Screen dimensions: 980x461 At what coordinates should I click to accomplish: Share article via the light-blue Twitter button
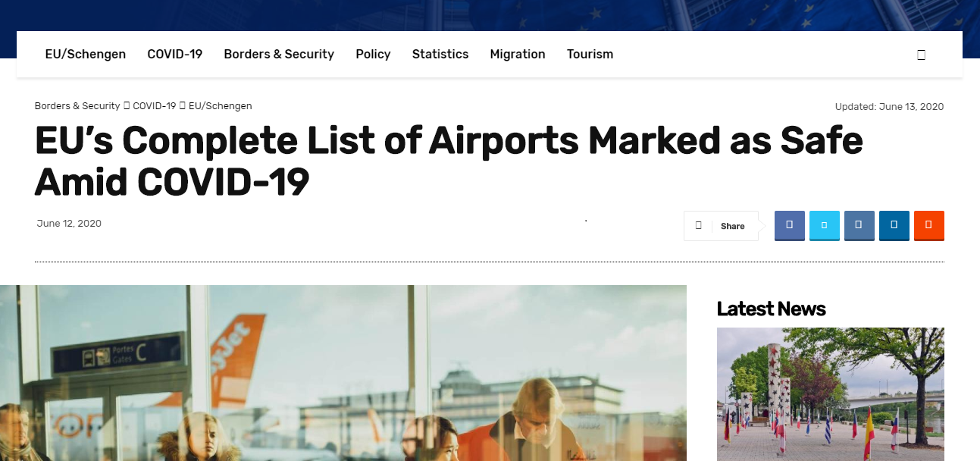824,225
